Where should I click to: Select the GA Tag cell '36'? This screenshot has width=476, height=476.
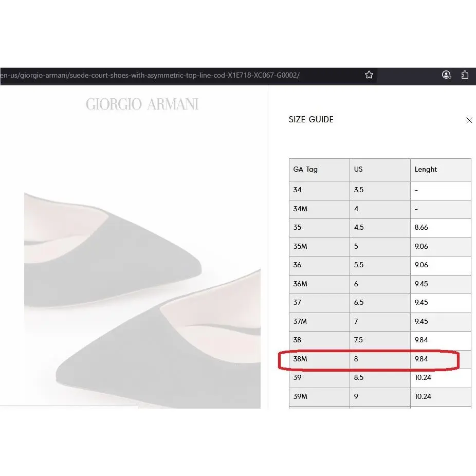[319, 266]
